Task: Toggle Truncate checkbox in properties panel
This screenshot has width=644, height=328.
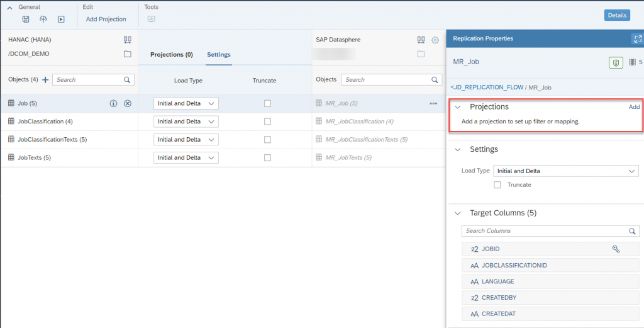Action: tap(497, 185)
